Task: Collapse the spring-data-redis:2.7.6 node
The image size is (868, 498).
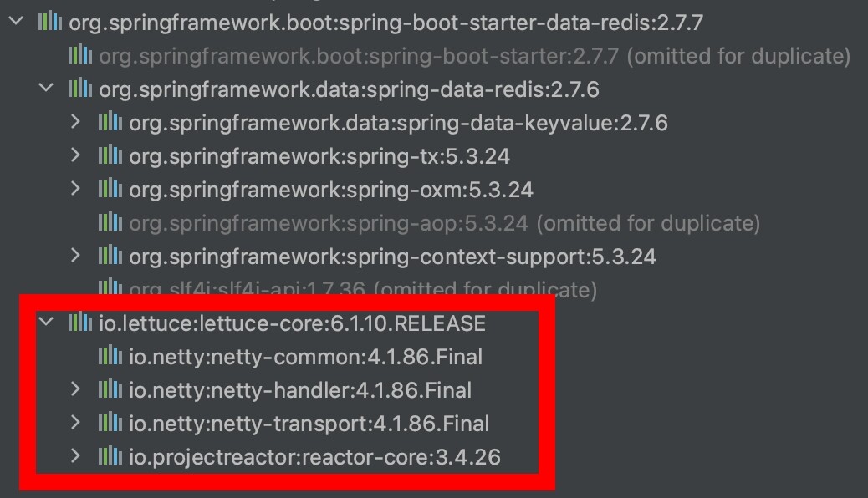Action: coord(46,89)
